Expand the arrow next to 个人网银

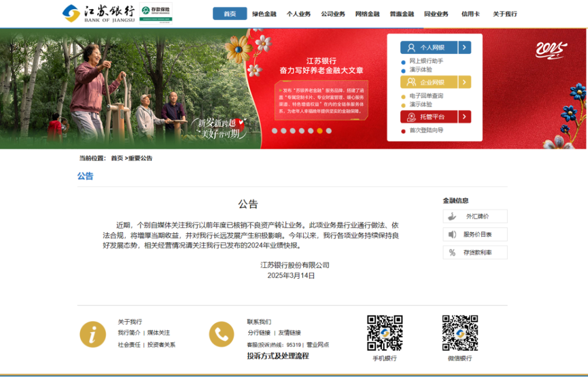(x=465, y=47)
